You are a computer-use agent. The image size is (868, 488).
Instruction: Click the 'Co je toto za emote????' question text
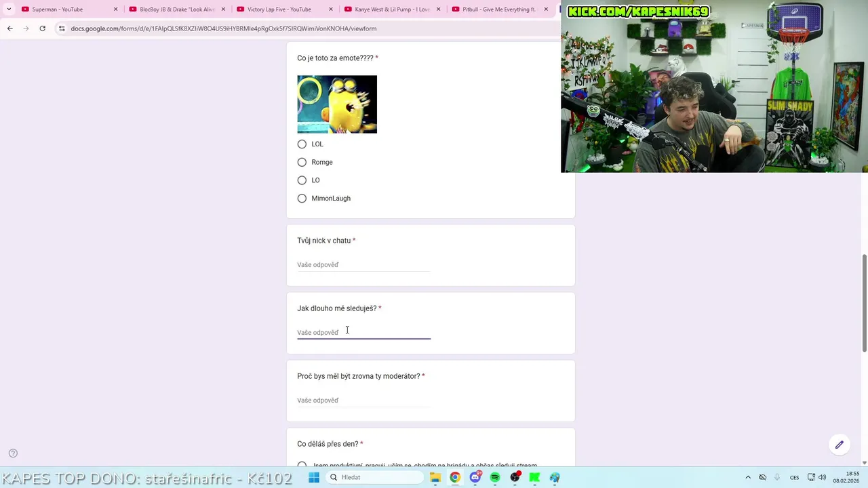click(x=335, y=58)
